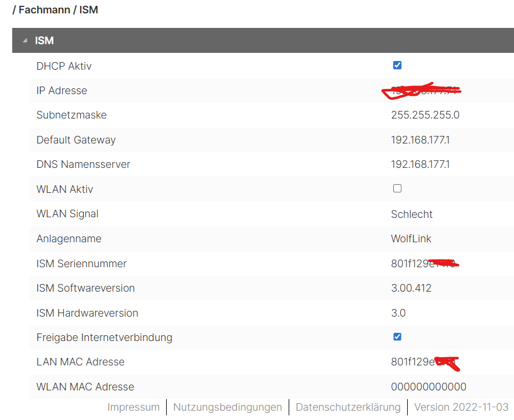
Task: Click the DNS Namensserver address value
Action: (420, 164)
